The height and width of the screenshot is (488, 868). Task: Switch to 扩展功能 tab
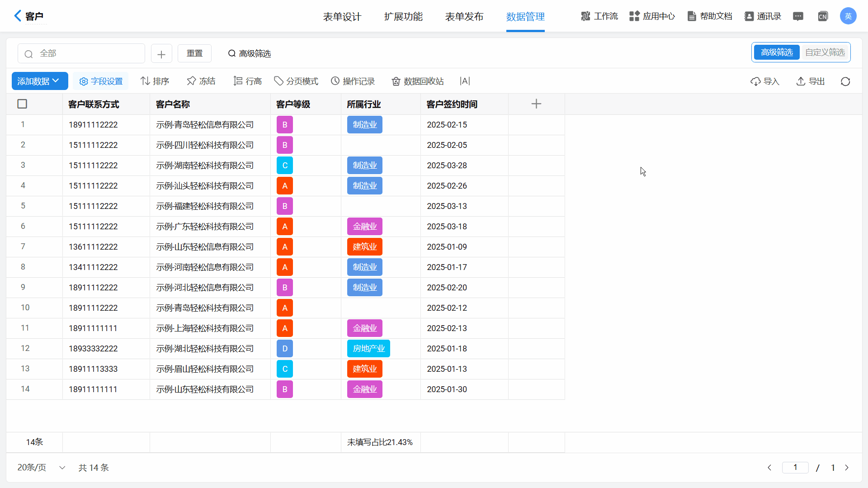pos(403,17)
